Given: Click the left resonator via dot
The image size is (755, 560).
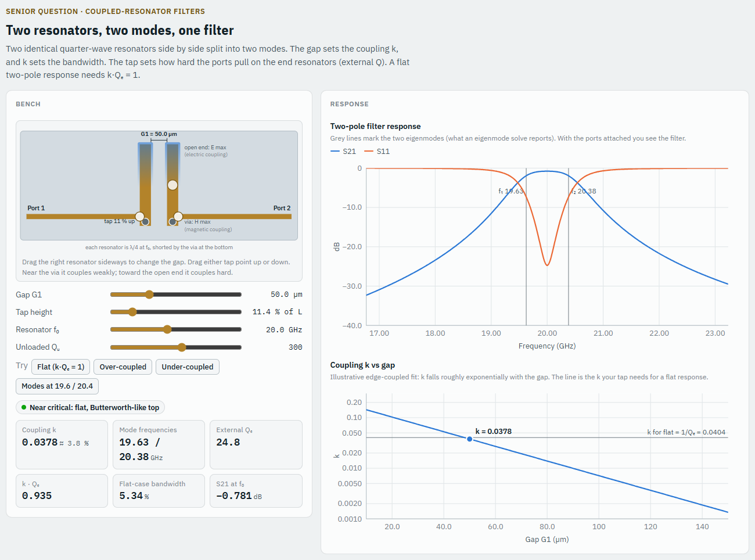Looking at the screenshot, I should coord(146,222).
